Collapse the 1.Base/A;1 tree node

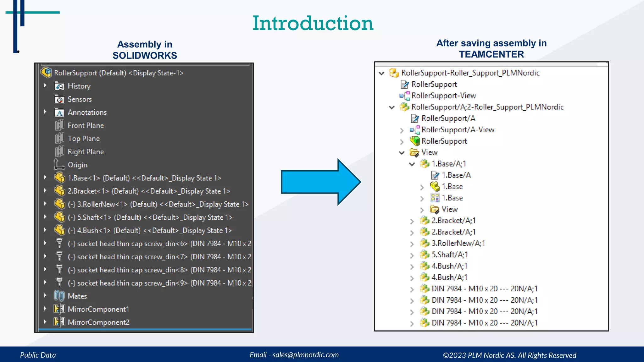[412, 164]
